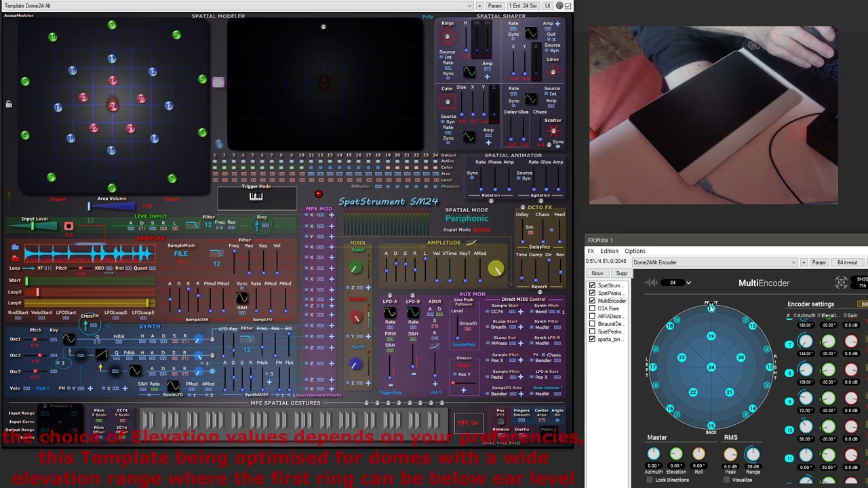868x488 pixels.
Task: Click the Osc1 sine waveform icon
Action: point(68,339)
